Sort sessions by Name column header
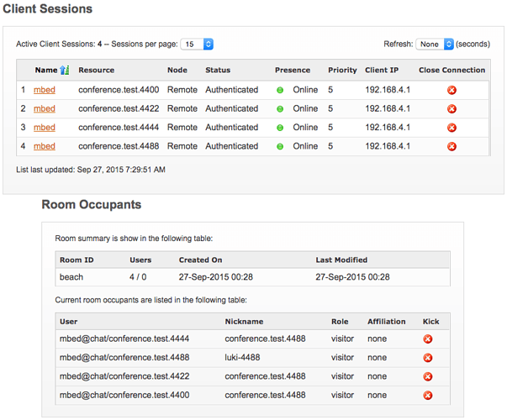Screen dimensions: 507x420 [x=46, y=70]
